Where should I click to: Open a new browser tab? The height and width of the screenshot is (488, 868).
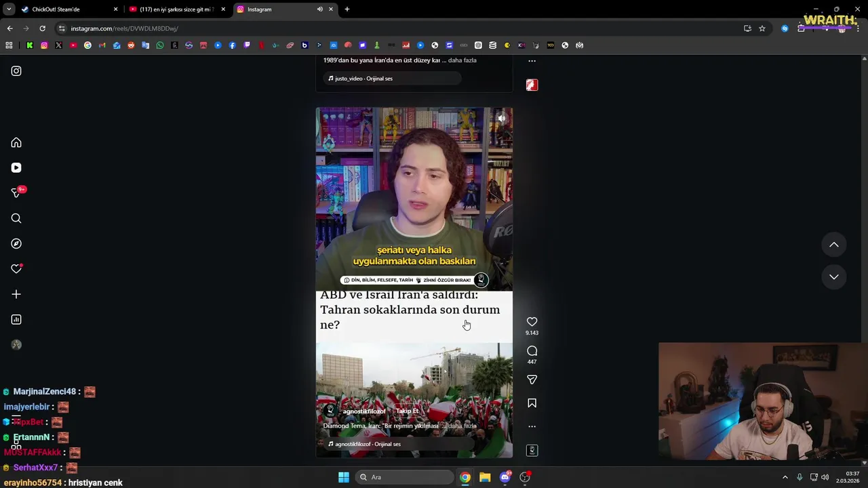pyautogui.click(x=347, y=9)
